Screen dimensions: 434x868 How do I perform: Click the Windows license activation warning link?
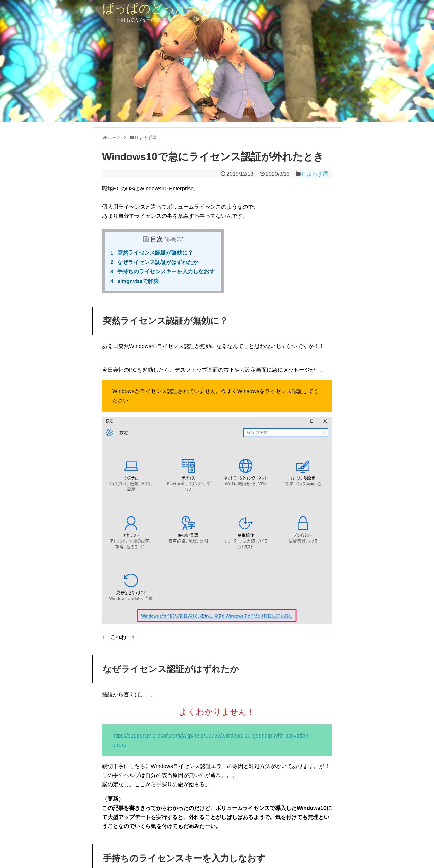click(217, 616)
